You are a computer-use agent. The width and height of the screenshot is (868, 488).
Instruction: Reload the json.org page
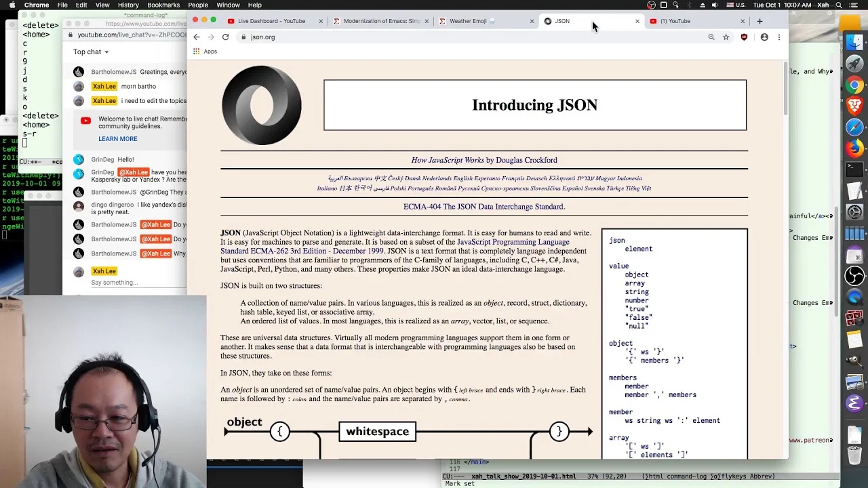pos(225,37)
